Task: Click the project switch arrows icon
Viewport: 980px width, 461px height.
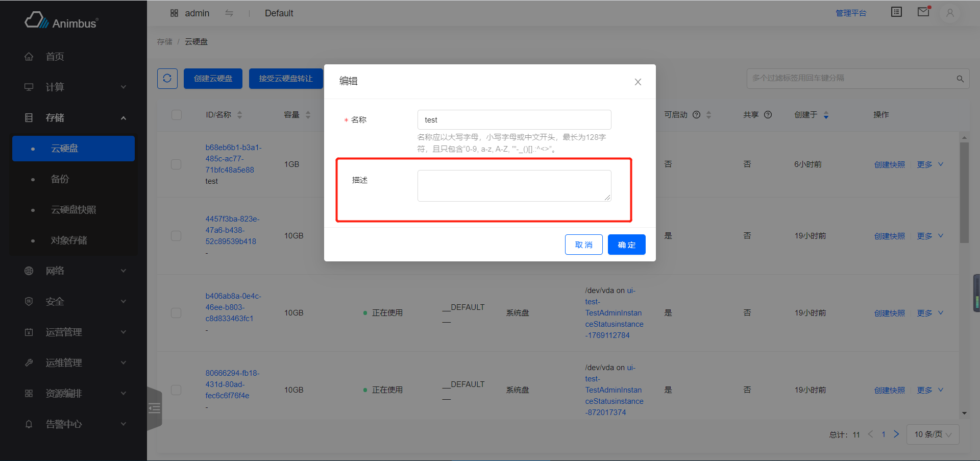Action: click(229, 13)
